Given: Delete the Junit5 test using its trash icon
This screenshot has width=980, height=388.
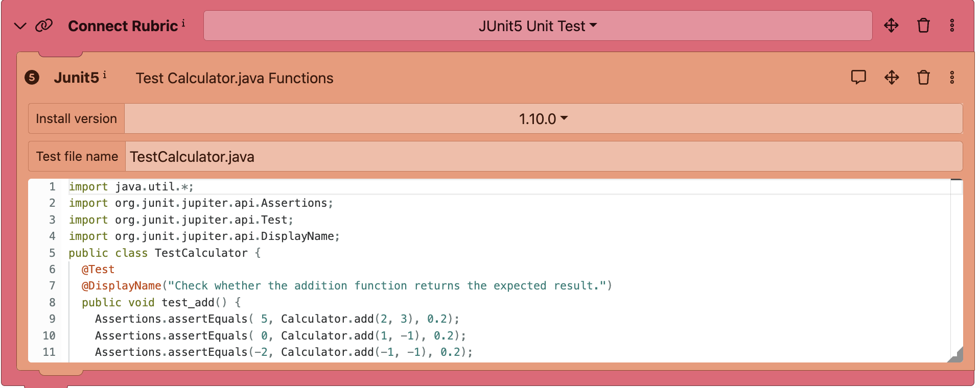Looking at the screenshot, I should coord(923,78).
